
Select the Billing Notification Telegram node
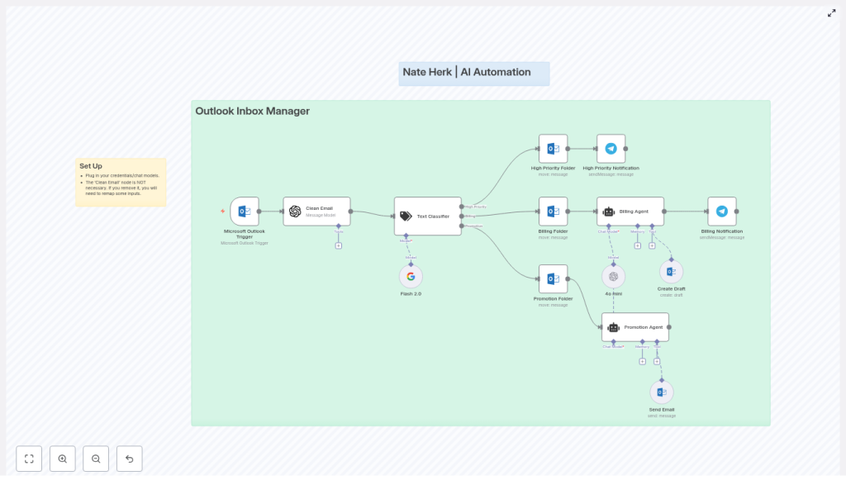pos(721,212)
